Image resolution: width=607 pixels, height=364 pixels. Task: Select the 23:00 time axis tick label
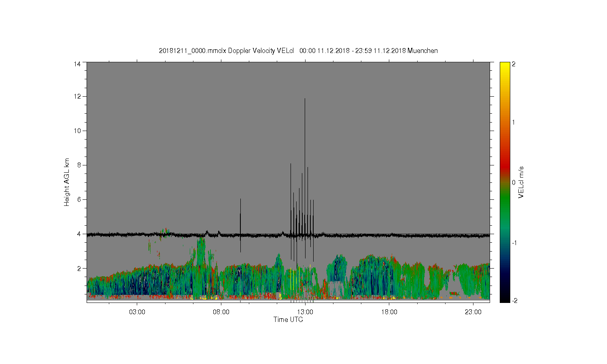pos(473,312)
